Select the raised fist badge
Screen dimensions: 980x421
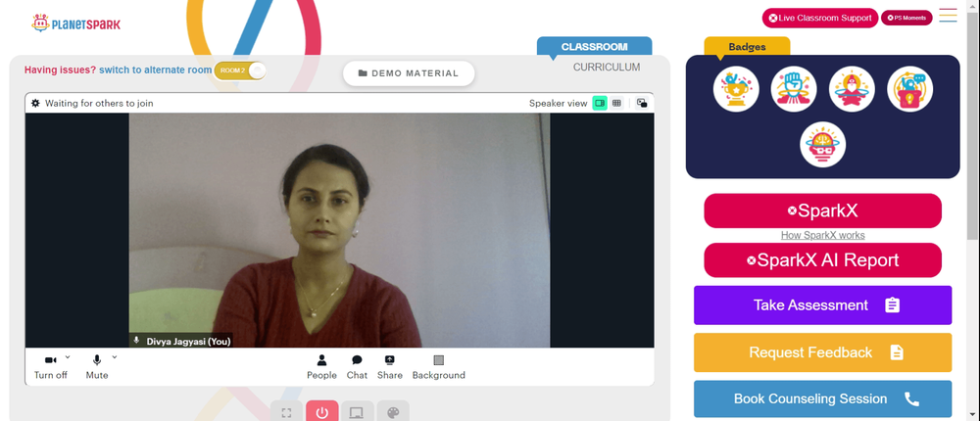[x=794, y=89]
